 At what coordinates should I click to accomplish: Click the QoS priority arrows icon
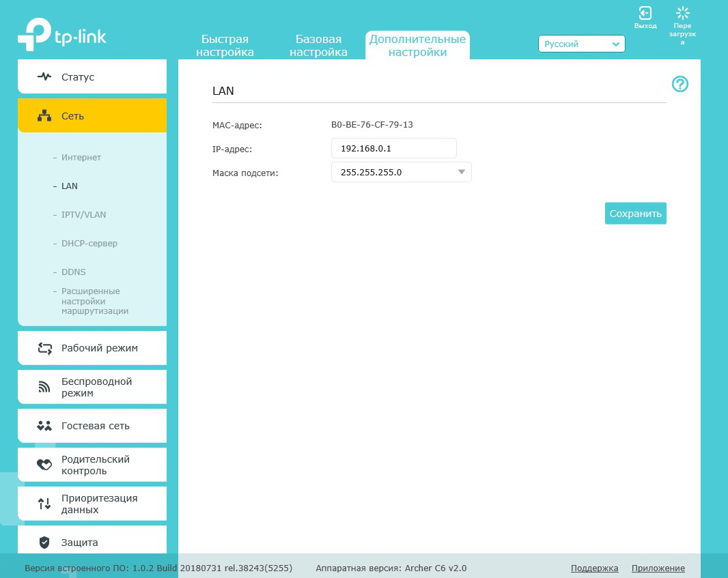pos(44,504)
